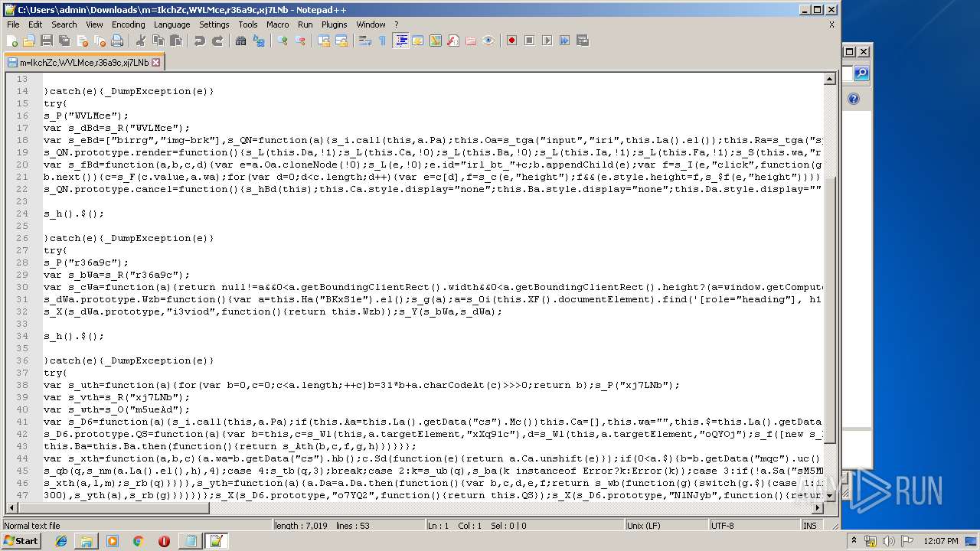
Task: Open the Run menu
Action: (x=305, y=24)
